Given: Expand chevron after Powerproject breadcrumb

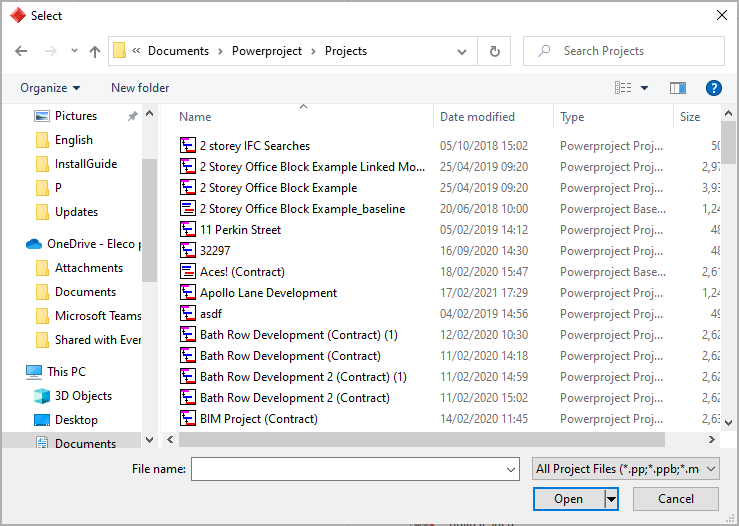Looking at the screenshot, I should [313, 51].
